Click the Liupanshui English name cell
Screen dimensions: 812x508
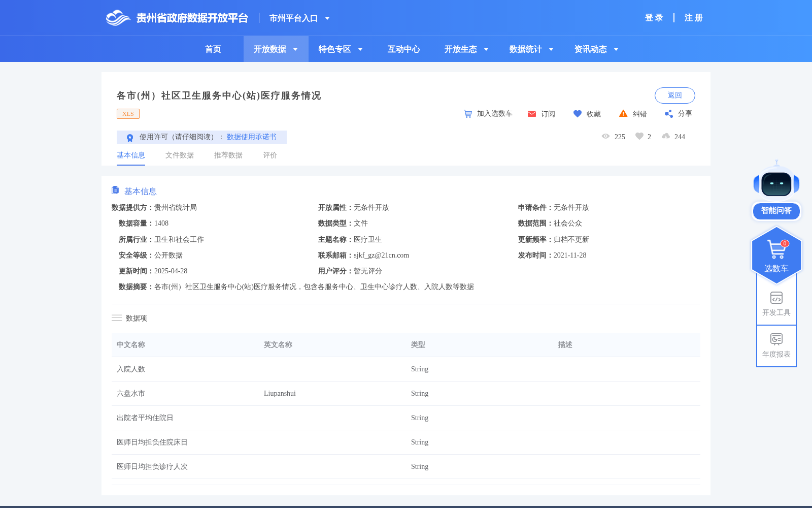[x=280, y=394]
